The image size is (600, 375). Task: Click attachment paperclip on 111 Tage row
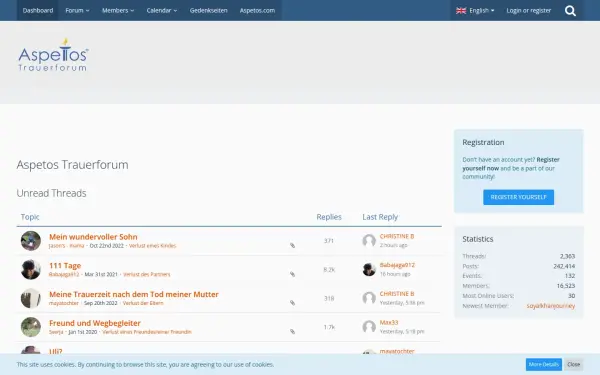click(x=292, y=274)
